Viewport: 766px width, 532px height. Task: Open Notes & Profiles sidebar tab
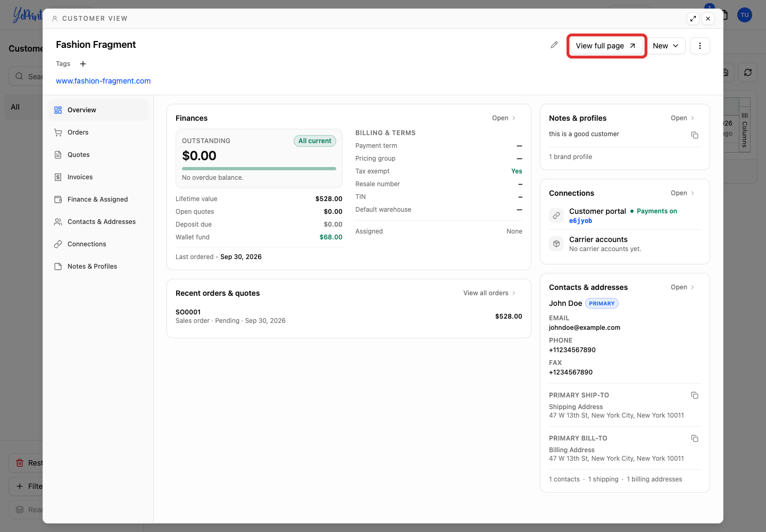point(98,267)
